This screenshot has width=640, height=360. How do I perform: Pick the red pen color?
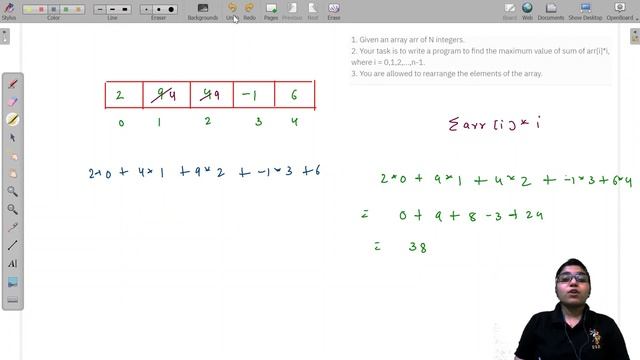(x=41, y=9)
